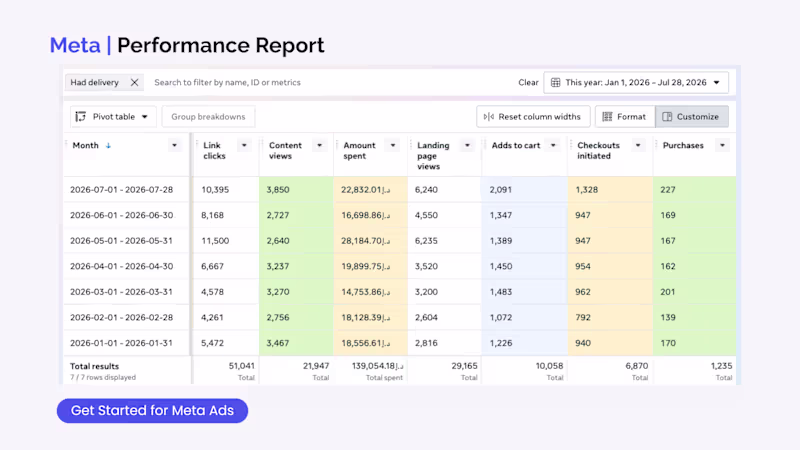Click the Reset column widths icon
The image size is (800, 450).
pyautogui.click(x=489, y=116)
